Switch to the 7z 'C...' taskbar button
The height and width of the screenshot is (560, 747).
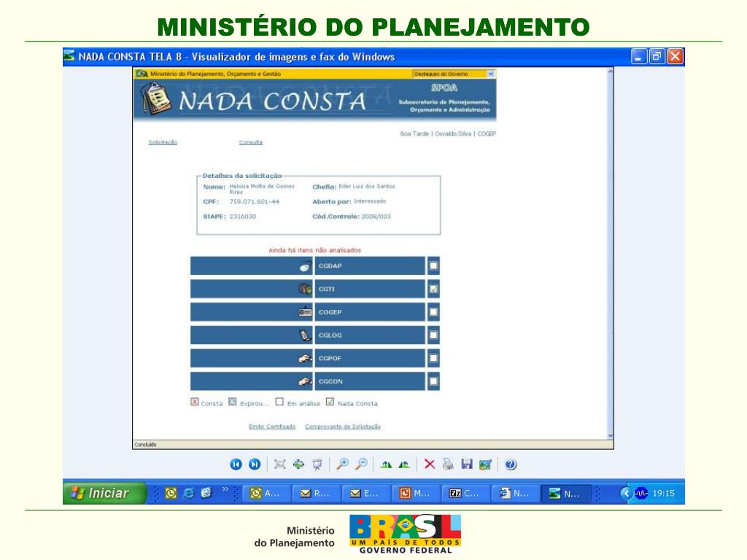(x=465, y=494)
